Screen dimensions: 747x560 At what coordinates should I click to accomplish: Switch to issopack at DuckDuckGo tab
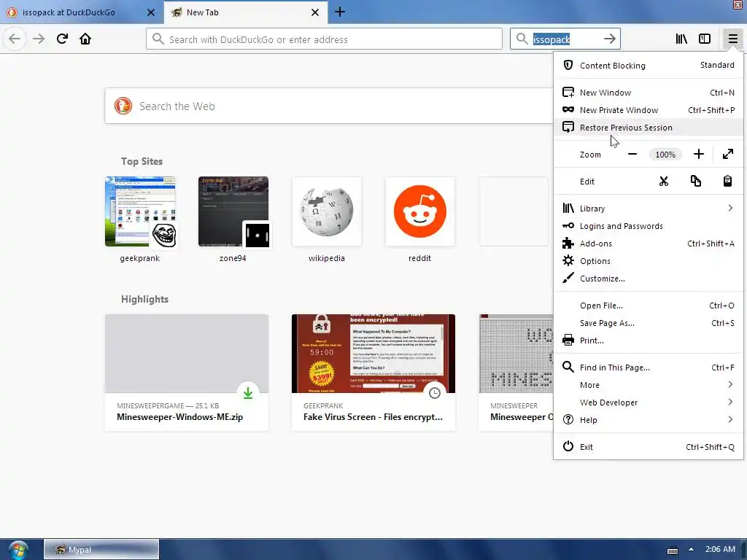(82, 12)
